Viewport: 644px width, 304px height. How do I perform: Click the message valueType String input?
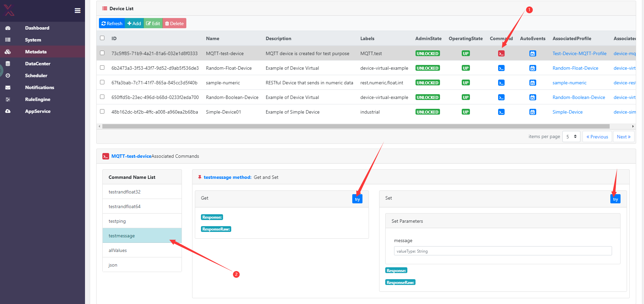point(503,251)
